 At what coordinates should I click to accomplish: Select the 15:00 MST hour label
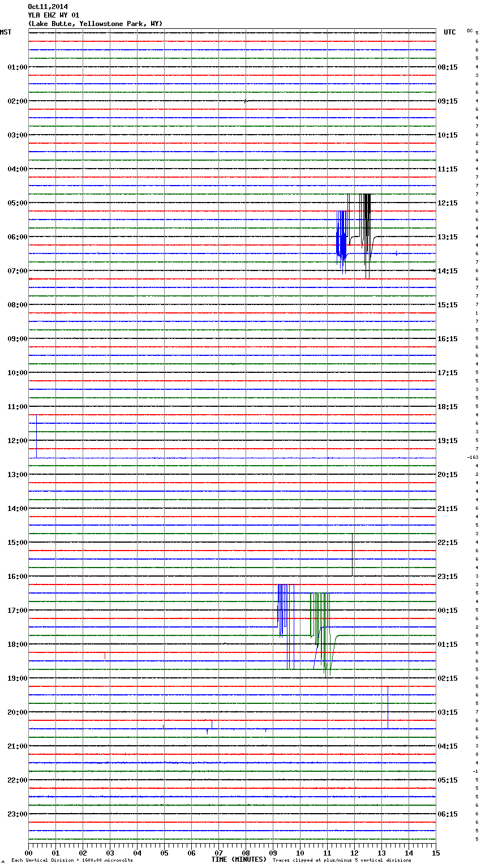[x=18, y=543]
